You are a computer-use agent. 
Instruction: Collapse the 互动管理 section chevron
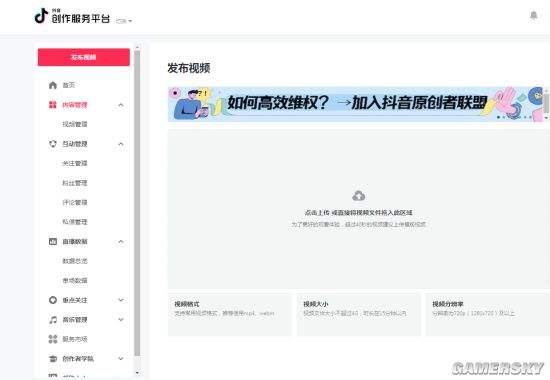[x=121, y=144]
